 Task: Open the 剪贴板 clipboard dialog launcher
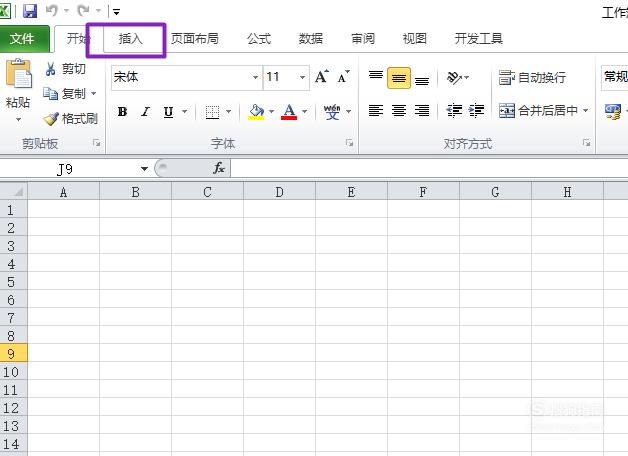click(97, 143)
